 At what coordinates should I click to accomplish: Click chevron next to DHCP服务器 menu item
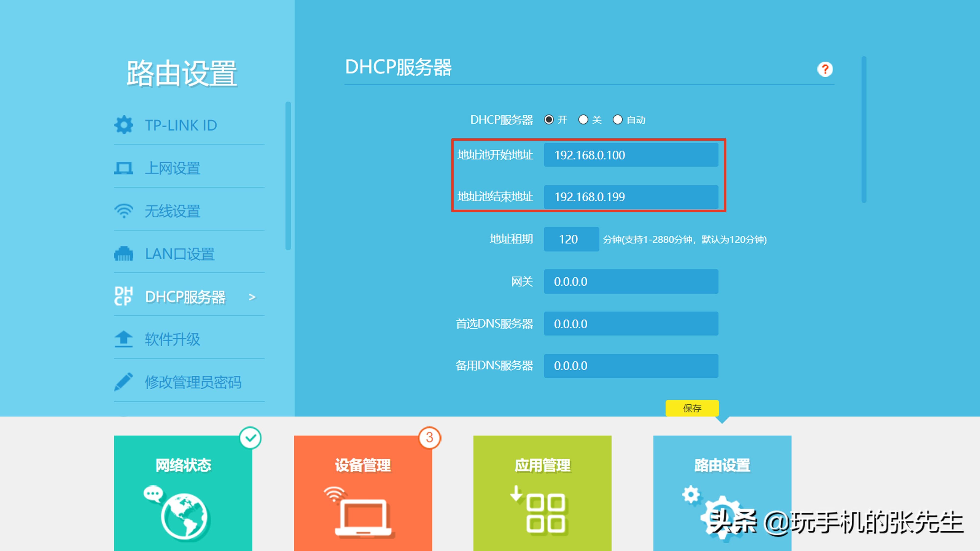[252, 297]
